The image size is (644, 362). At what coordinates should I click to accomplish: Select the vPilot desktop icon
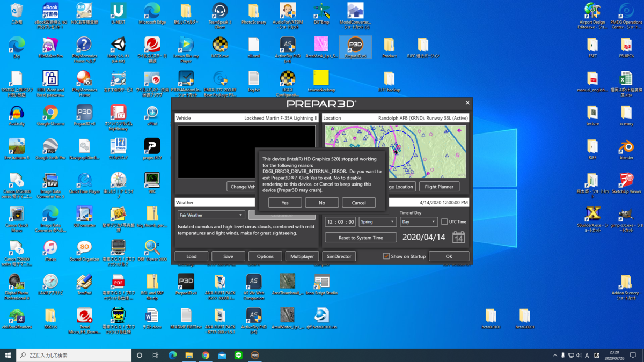click(152, 115)
